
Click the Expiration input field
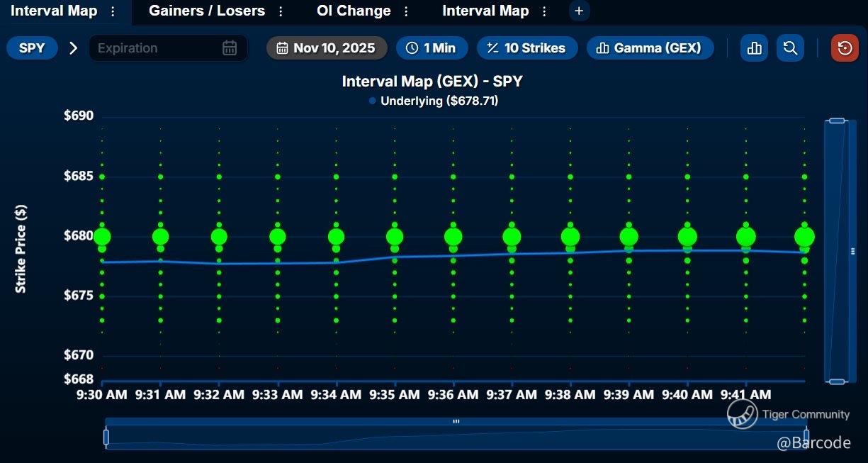168,48
